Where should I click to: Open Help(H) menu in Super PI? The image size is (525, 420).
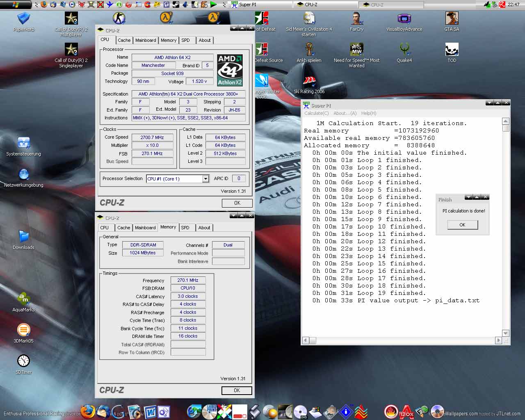pyautogui.click(x=368, y=113)
